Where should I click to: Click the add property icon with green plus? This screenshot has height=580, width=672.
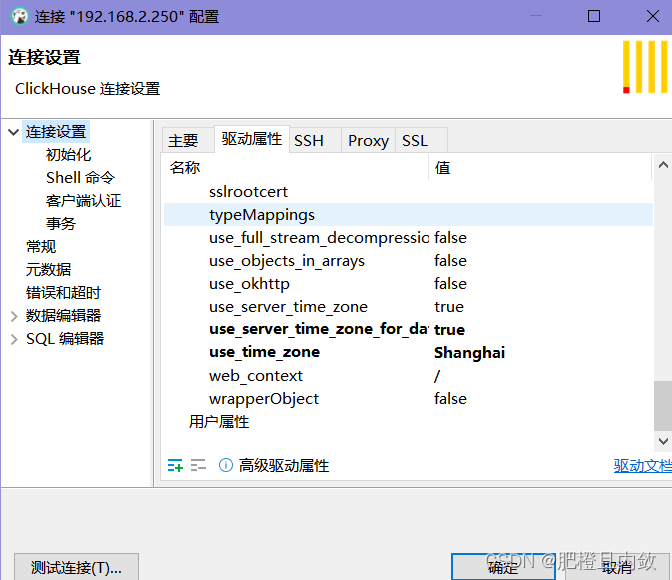(175, 465)
